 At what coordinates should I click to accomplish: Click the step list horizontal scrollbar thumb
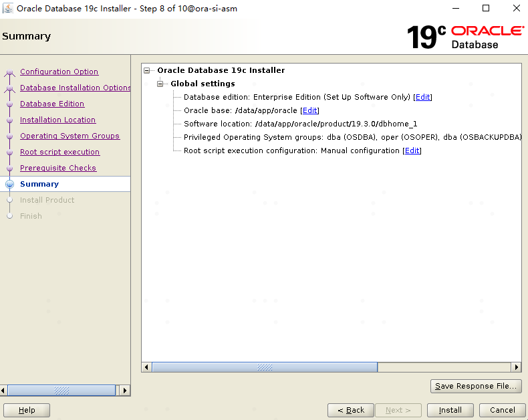[x=61, y=391]
